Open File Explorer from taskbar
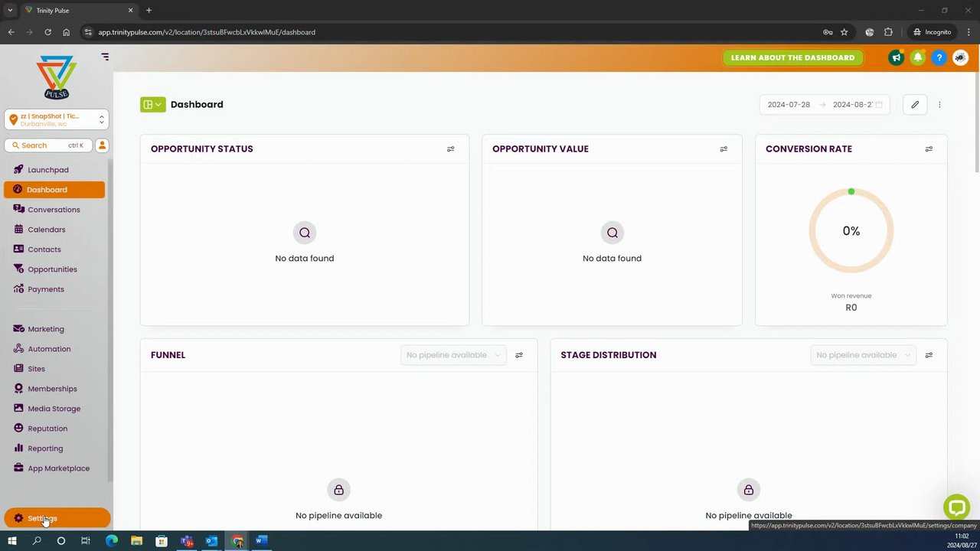980x551 pixels. tap(136, 541)
